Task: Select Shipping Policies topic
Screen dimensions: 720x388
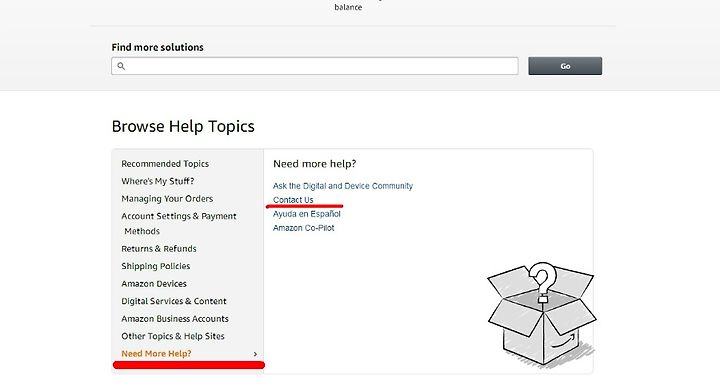Action: point(156,266)
